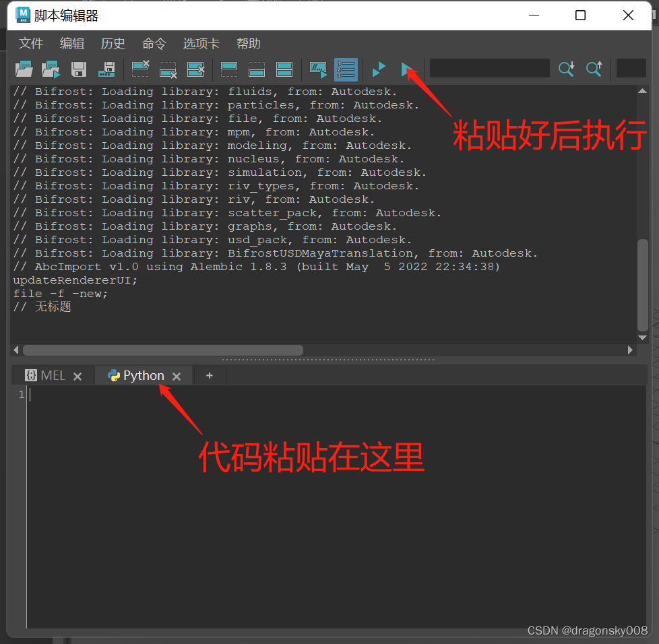Click the Save Script to Shelf icon
The image size is (659, 644).
pyautogui.click(x=106, y=69)
